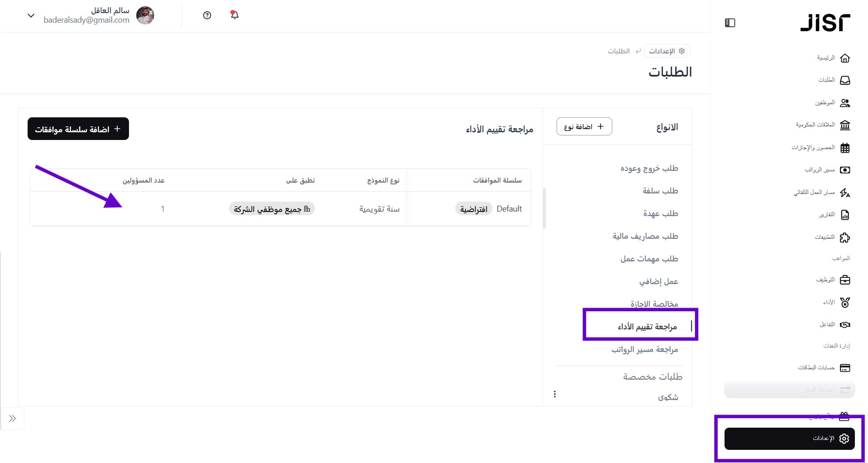Go to Attendance and Leaves (الحضور والإجازات)
Image resolution: width=868 pixels, height=463 pixels.
pos(844,148)
